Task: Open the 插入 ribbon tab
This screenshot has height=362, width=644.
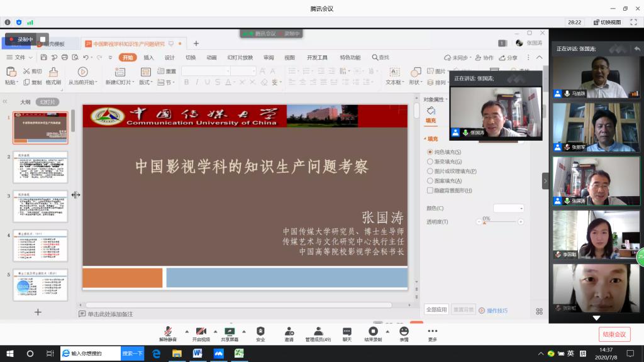Action: pyautogui.click(x=148, y=57)
